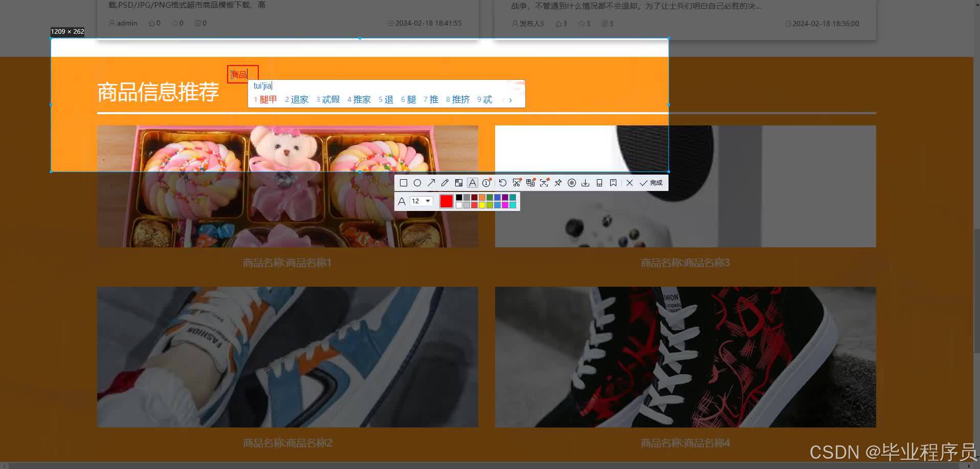Viewport: 980px width, 469px height.
Task: Pin the screenshot to the screen
Action: tap(558, 183)
